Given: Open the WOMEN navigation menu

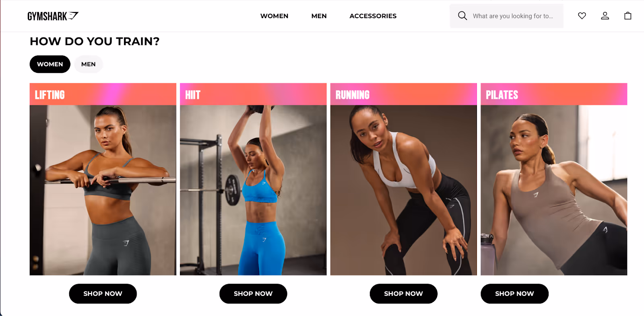Looking at the screenshot, I should click(x=274, y=16).
